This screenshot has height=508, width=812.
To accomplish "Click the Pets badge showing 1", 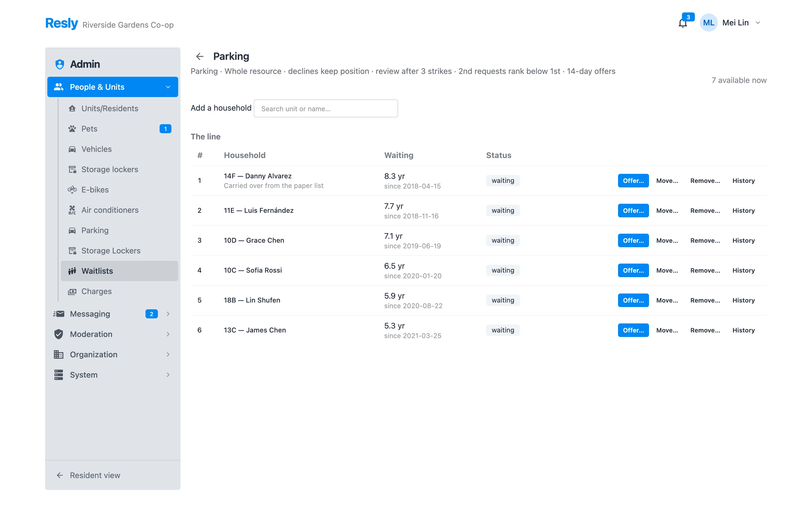I will pos(166,129).
